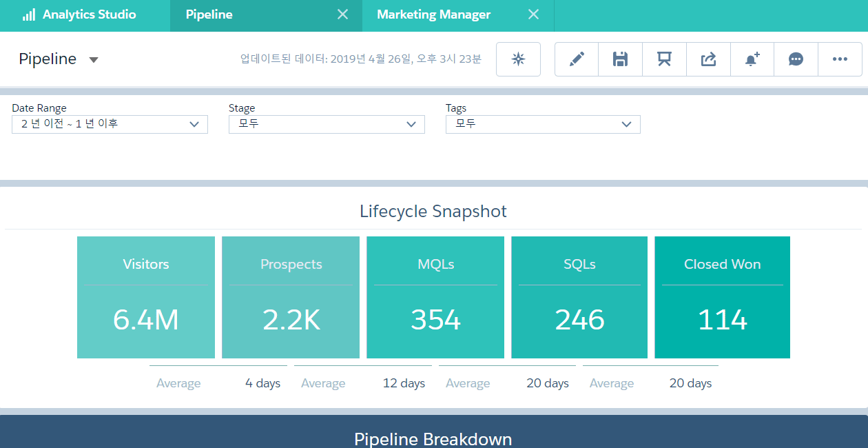Viewport: 868px width, 448px height.
Task: Expand the Pipeline dashboard title dropdown
Action: coord(94,60)
